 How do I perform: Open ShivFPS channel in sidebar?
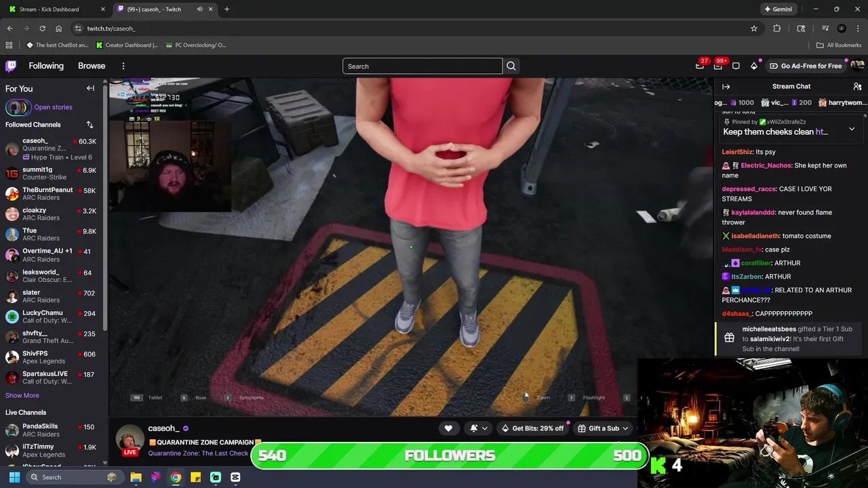(52, 357)
